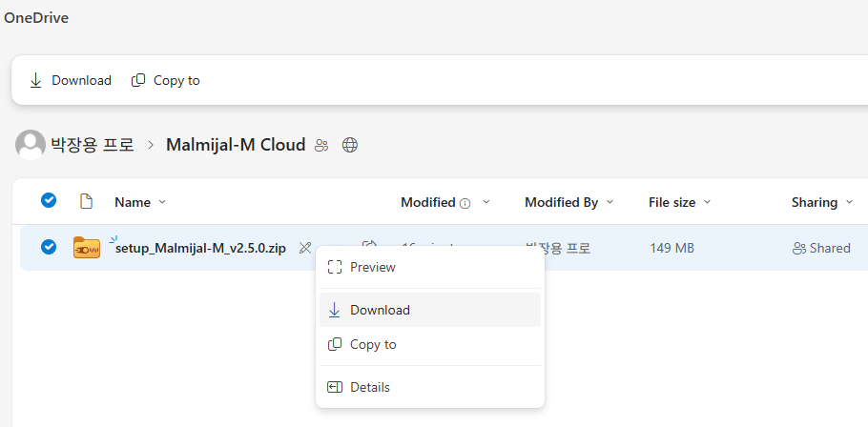The height and width of the screenshot is (427, 868).
Task: Toggle the select-all checkbox in the header
Action: point(49,201)
